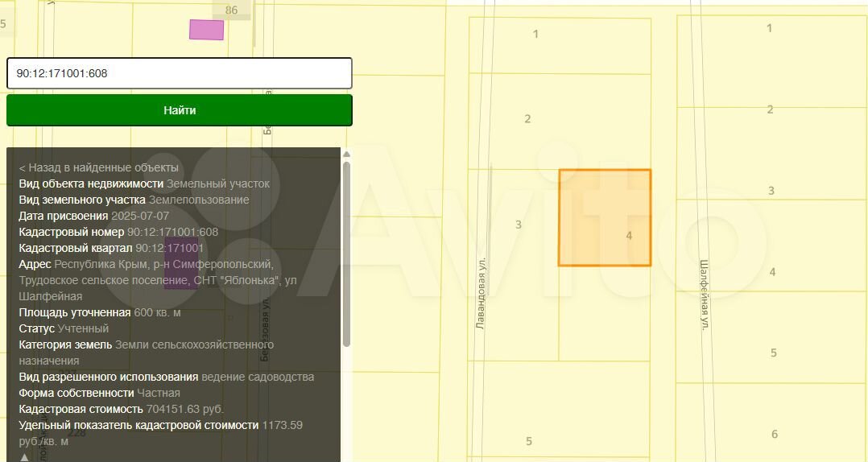This screenshot has height=462, width=868.
Task: Go back via Назад в найденные объекты
Action: pos(98,167)
